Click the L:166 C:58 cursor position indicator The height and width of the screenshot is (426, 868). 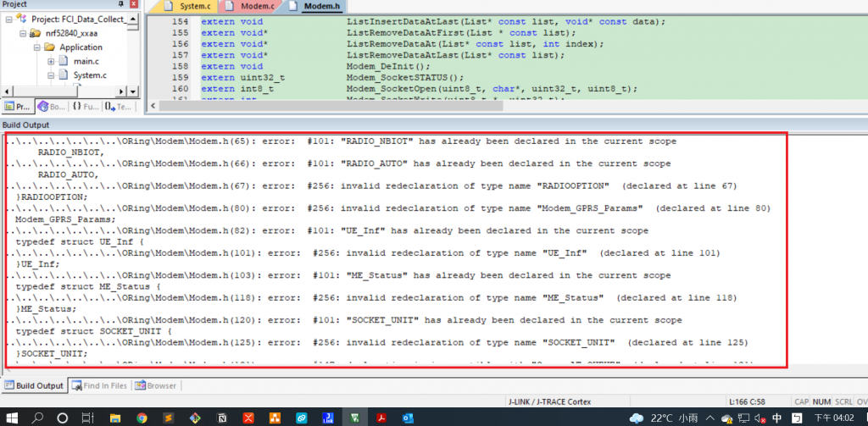pyautogui.click(x=747, y=401)
